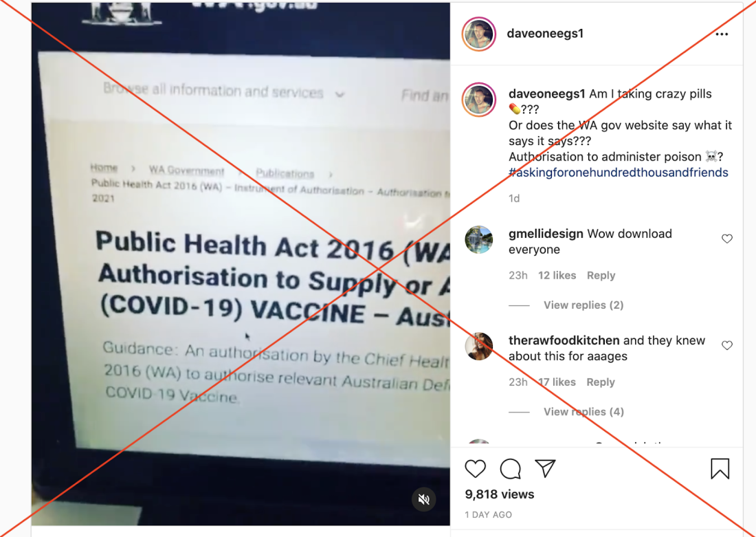The image size is (756, 537).
Task: Share the post with the paper plane icon
Action: tap(545, 468)
